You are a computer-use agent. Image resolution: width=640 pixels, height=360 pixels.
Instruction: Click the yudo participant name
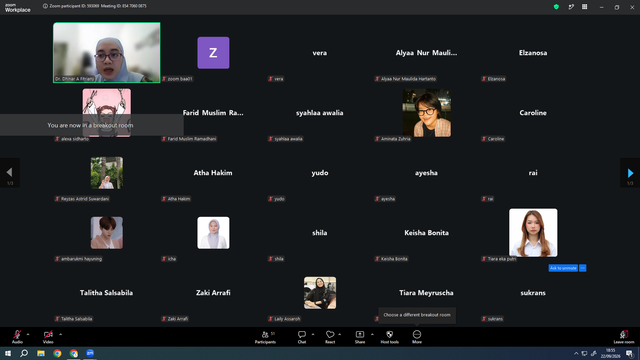(x=320, y=173)
